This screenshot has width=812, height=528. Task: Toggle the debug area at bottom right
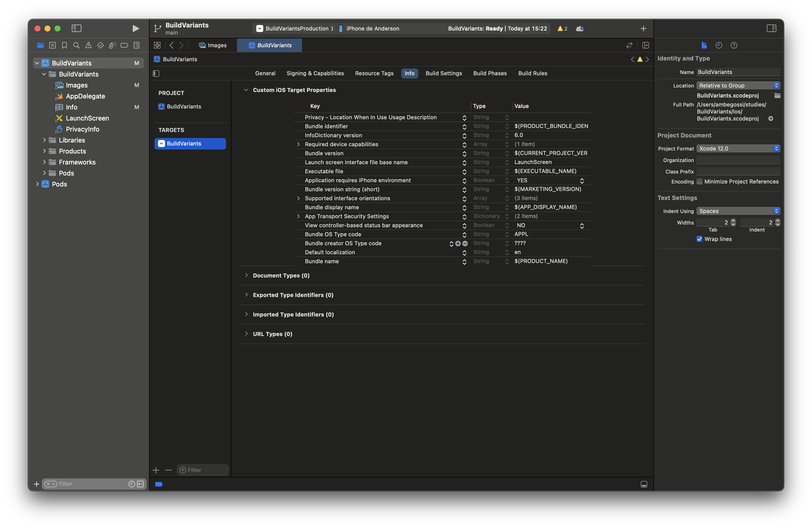tap(644, 484)
